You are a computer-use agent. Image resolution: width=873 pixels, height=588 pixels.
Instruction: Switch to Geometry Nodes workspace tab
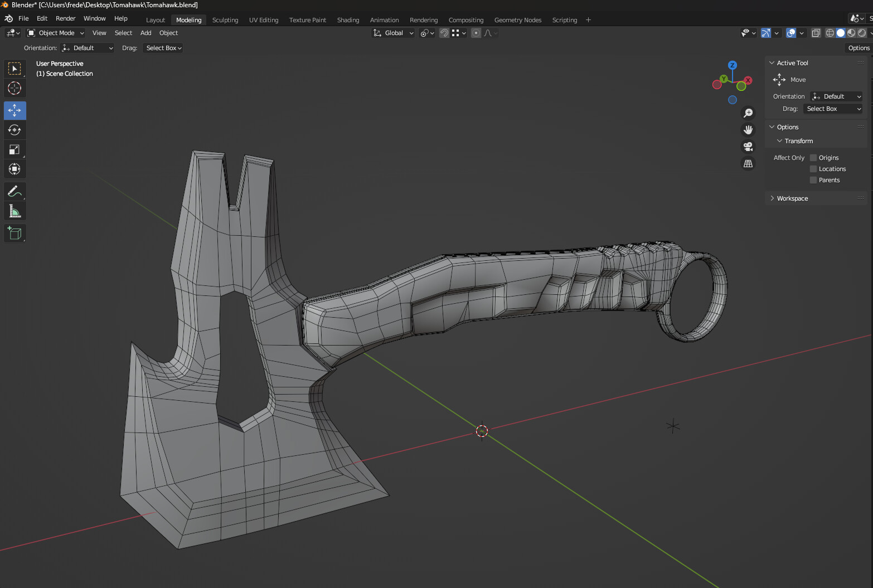point(518,20)
